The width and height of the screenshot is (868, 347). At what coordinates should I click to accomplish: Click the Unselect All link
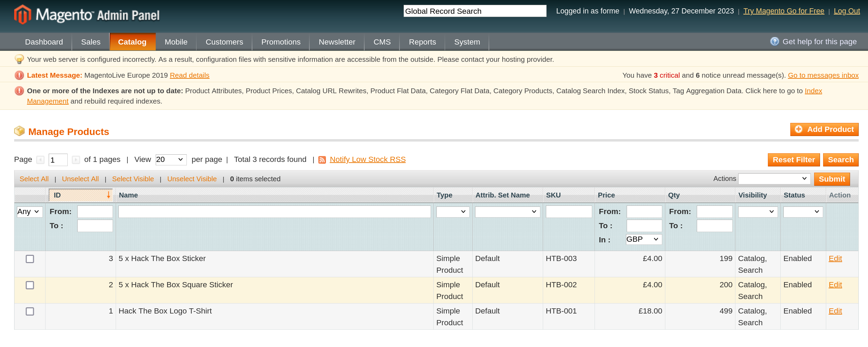(x=80, y=179)
